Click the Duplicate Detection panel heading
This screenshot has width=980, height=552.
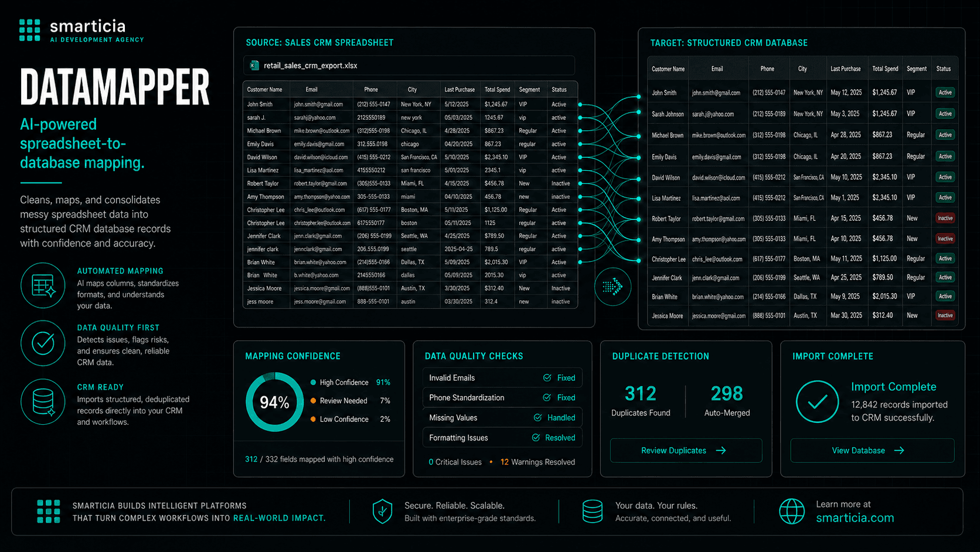661,356
